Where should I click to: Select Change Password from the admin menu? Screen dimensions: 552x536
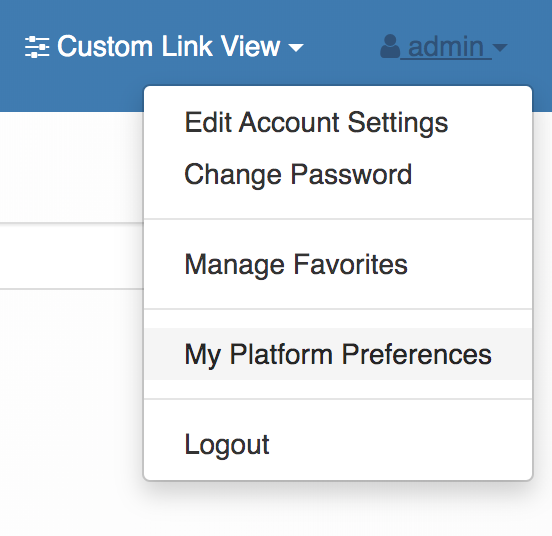point(338,175)
